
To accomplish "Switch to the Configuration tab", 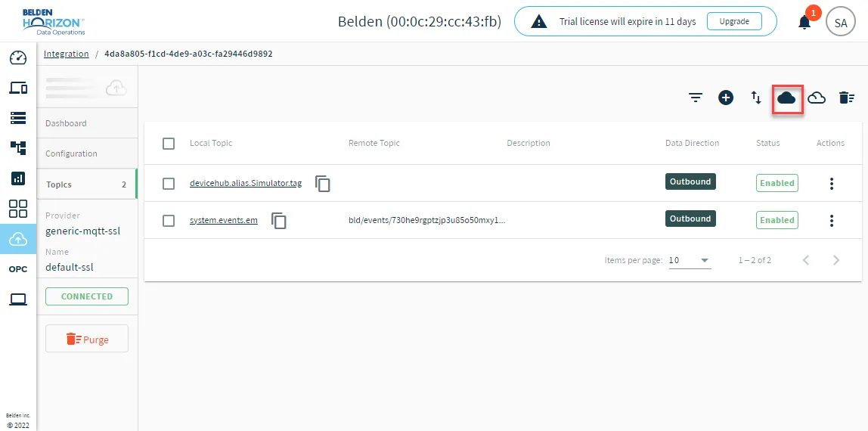I will [86, 153].
